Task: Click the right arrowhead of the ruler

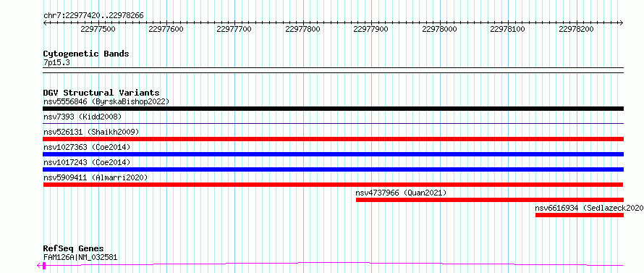Action: [622, 22]
